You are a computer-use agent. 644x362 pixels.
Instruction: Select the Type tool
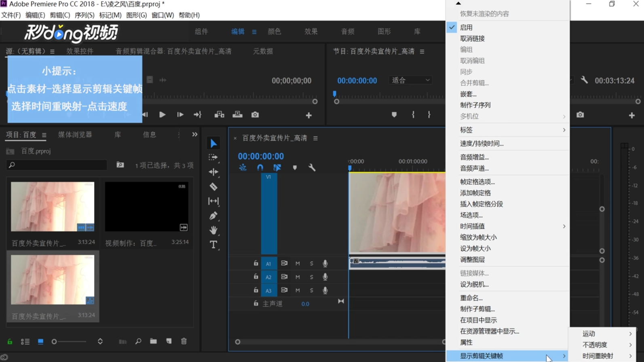coord(213,245)
